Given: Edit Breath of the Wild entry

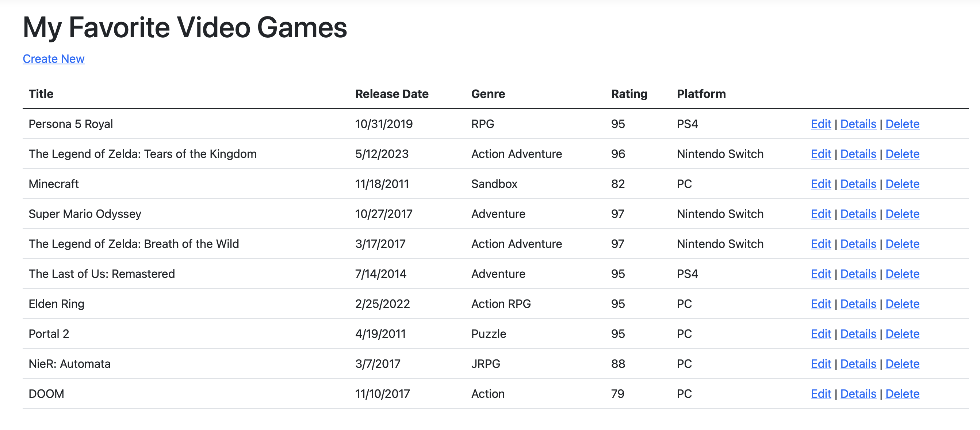Looking at the screenshot, I should click(x=820, y=244).
